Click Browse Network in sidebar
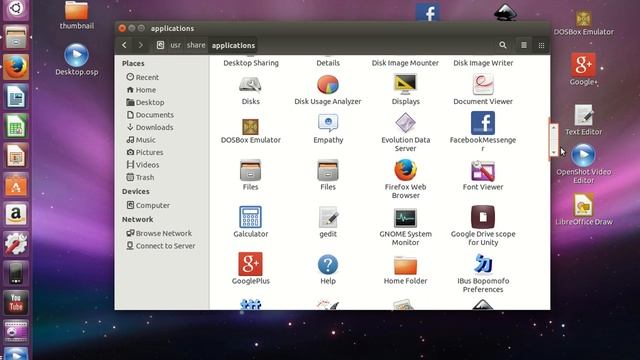Viewport: 640px width, 360px height. pos(159,233)
